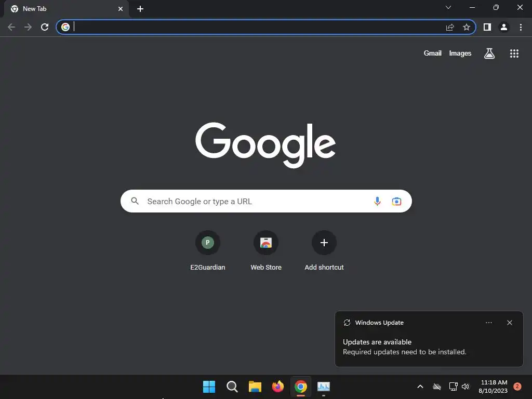Image resolution: width=532 pixels, height=399 pixels.
Task: Bookmark this tab with the star icon
Action: 467,27
